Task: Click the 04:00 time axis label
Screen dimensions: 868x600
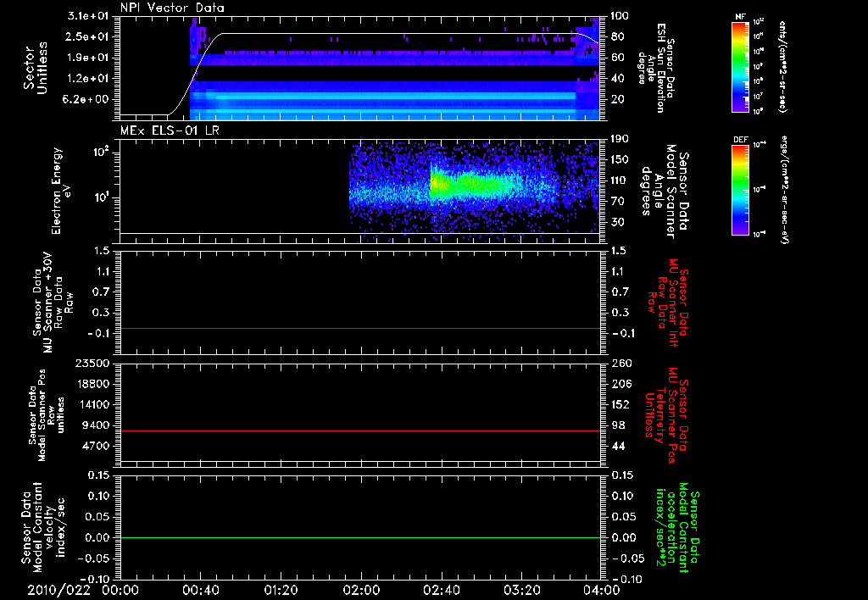Action: click(602, 590)
